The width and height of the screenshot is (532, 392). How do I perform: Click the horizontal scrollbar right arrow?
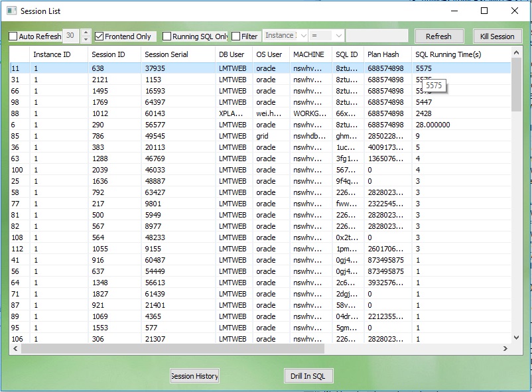click(x=505, y=349)
